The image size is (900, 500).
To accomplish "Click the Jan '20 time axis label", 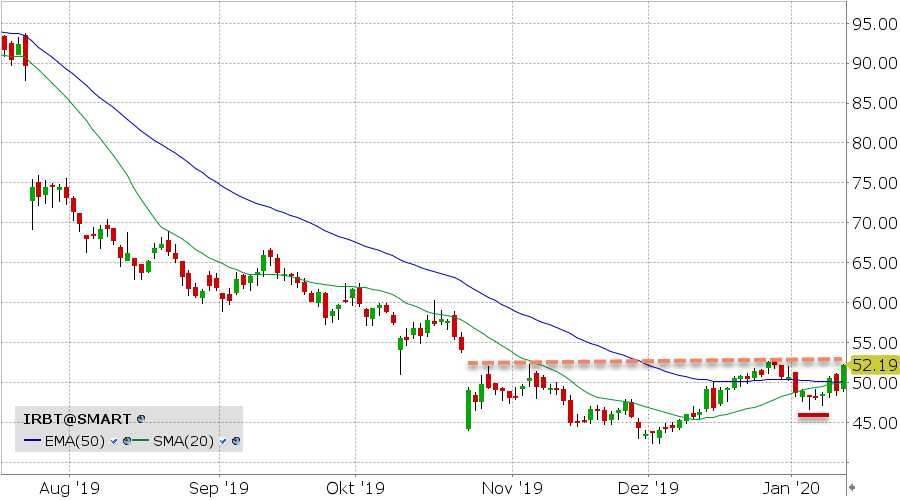I will 792,489.
